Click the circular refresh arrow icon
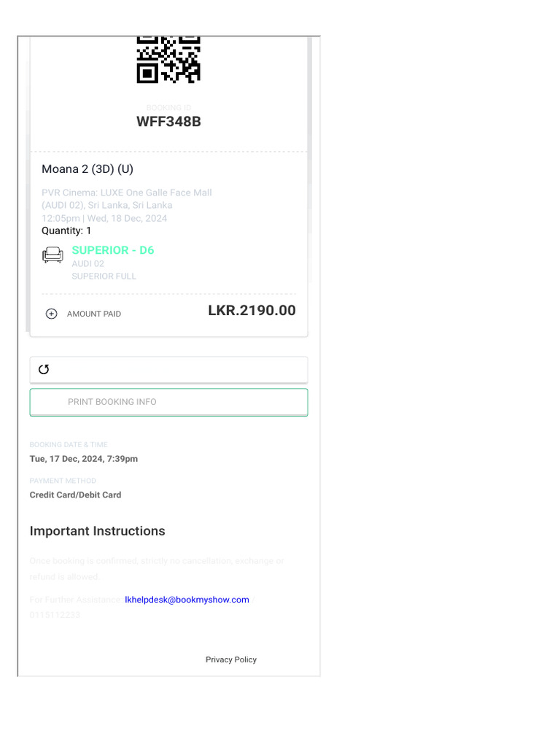The image size is (560, 747). (44, 369)
